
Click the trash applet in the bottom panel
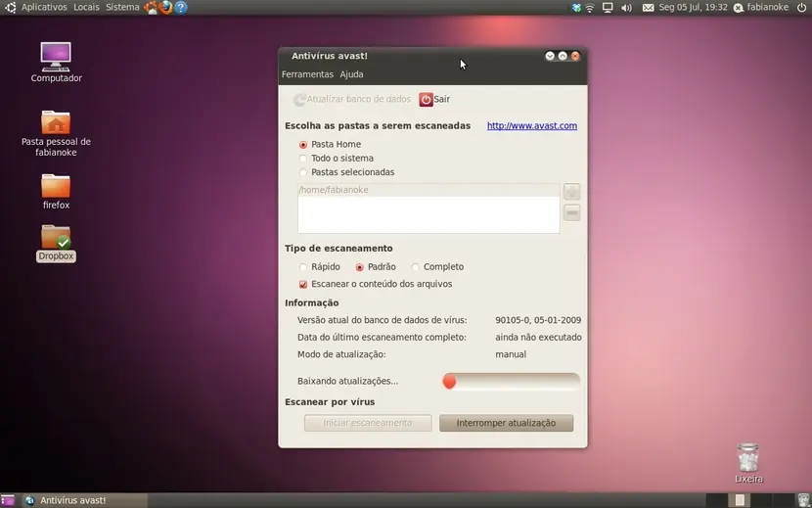pos(803,500)
